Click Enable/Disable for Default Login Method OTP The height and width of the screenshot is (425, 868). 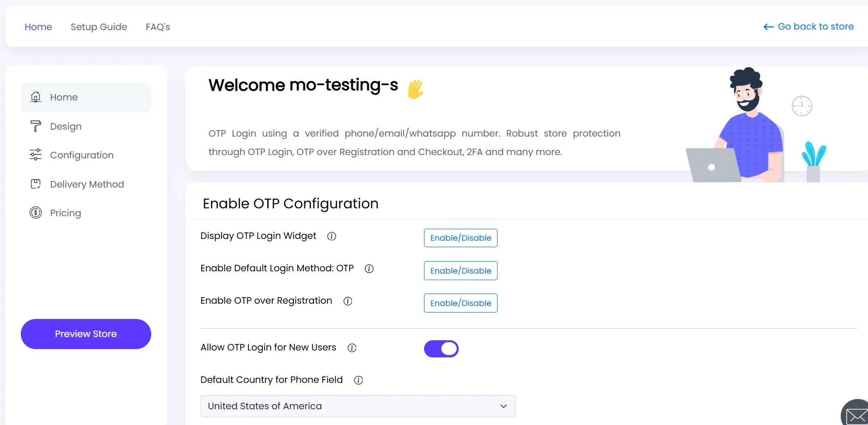[461, 271]
